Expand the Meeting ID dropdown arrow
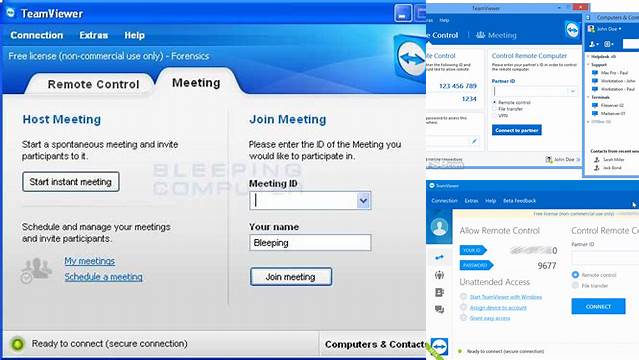The width and height of the screenshot is (639, 360). pos(363,201)
